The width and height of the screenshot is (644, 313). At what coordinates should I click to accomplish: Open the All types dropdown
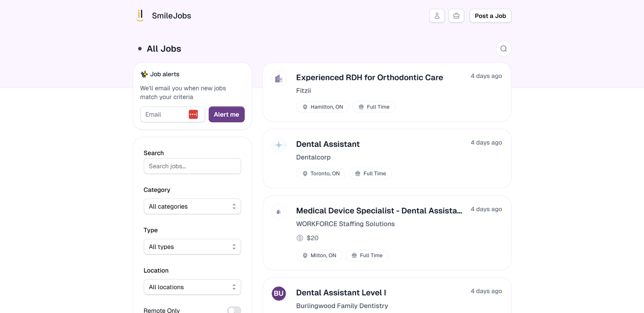[x=192, y=247]
